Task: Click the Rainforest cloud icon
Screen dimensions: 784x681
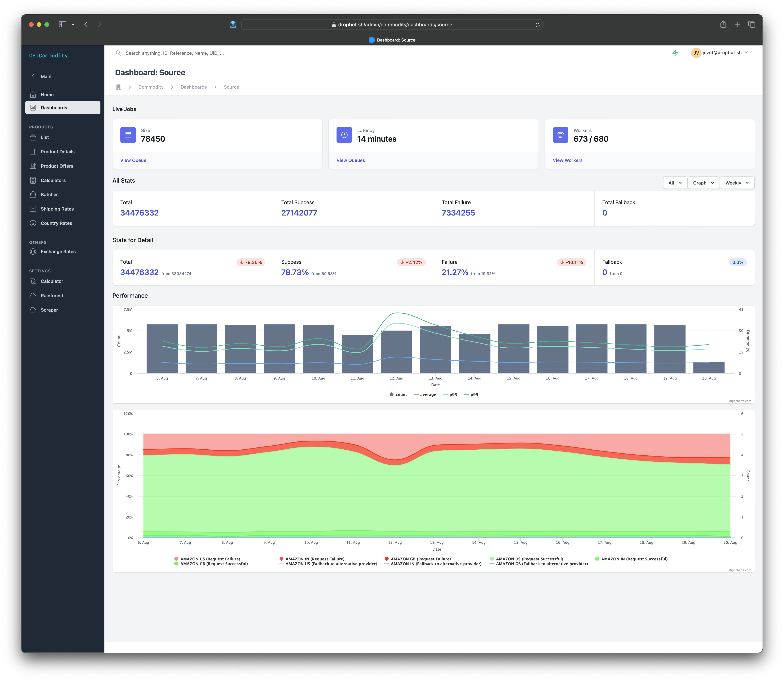Action: [x=33, y=296]
